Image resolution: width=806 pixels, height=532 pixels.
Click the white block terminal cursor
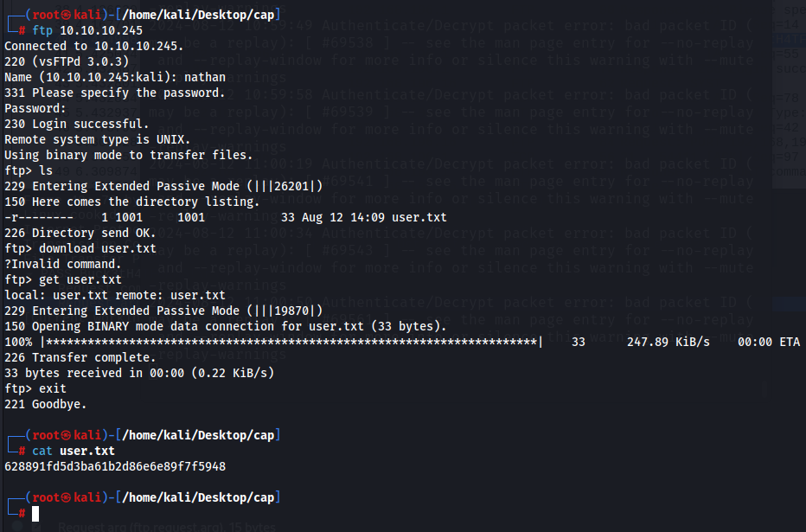pyautogui.click(x=35, y=514)
